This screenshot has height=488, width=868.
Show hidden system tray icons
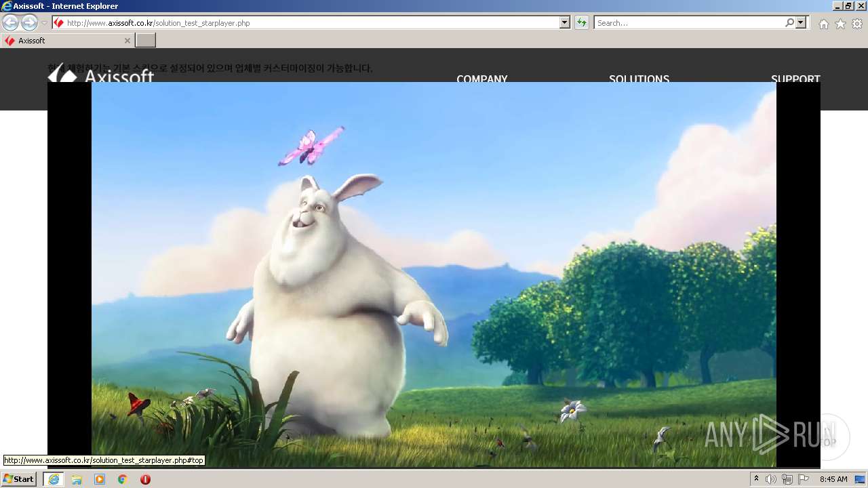[757, 479]
